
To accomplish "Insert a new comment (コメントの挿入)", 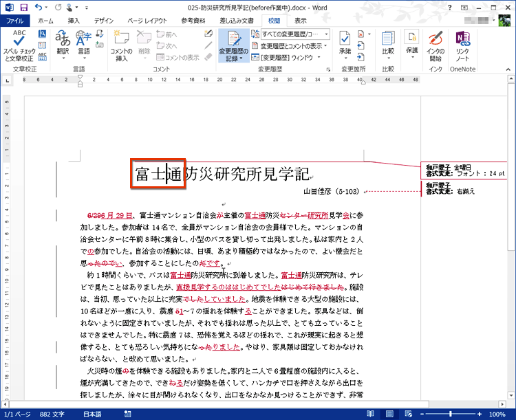I will [121, 45].
